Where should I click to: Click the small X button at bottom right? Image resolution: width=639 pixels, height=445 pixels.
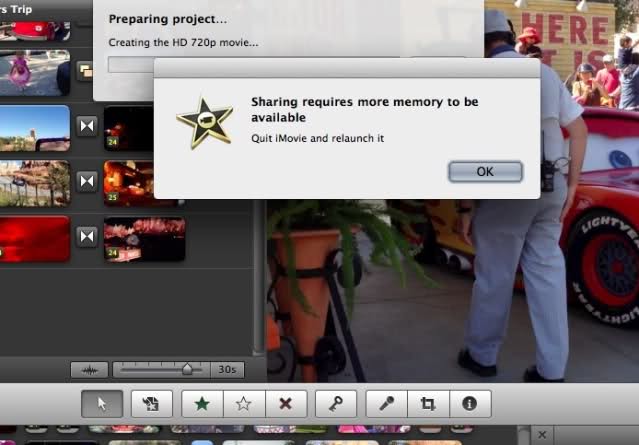pyautogui.click(x=542, y=435)
